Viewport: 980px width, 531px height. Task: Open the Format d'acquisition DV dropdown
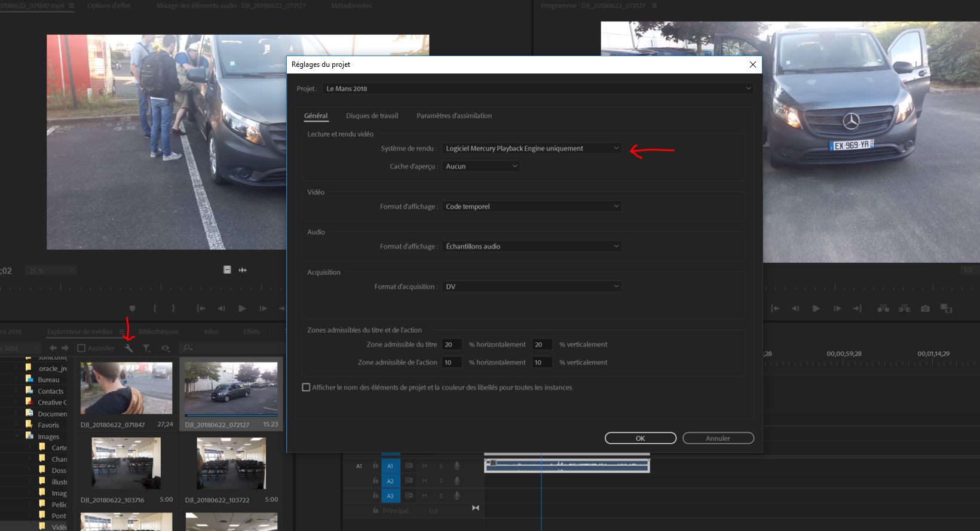point(532,287)
